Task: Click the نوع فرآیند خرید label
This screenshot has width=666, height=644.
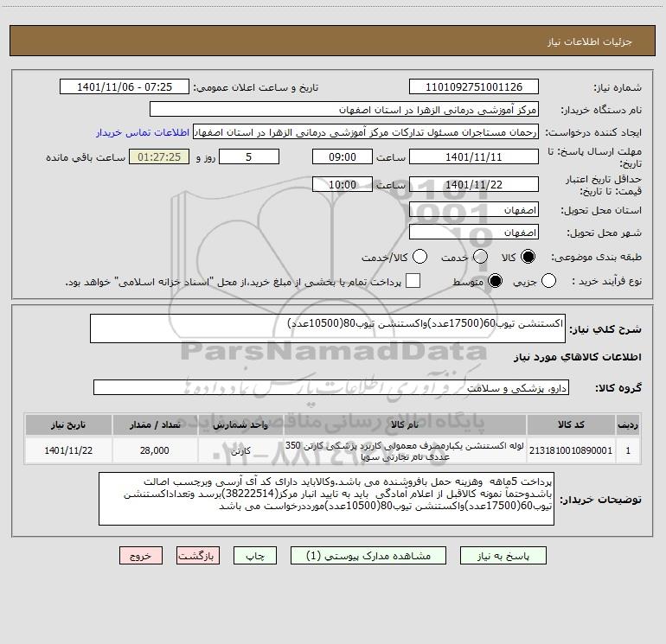Action: (x=606, y=282)
